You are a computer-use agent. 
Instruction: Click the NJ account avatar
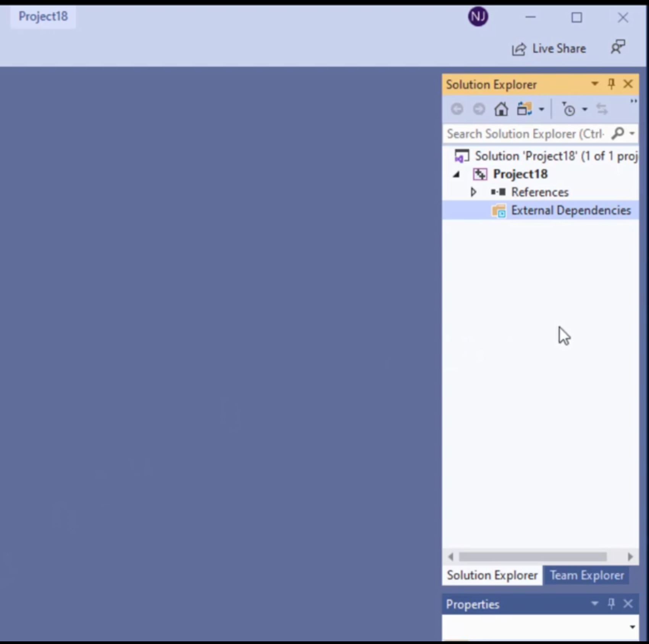pyautogui.click(x=478, y=17)
